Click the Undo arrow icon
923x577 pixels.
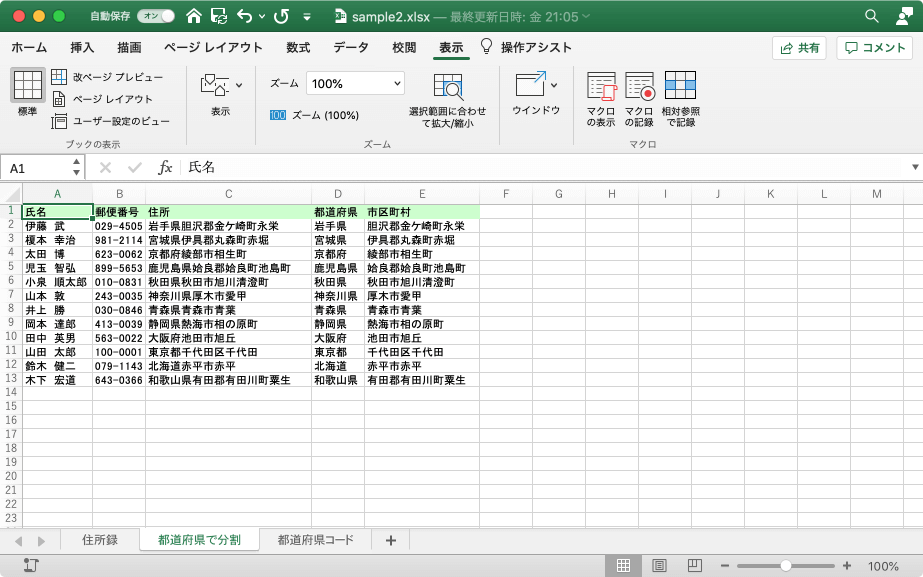click(245, 16)
